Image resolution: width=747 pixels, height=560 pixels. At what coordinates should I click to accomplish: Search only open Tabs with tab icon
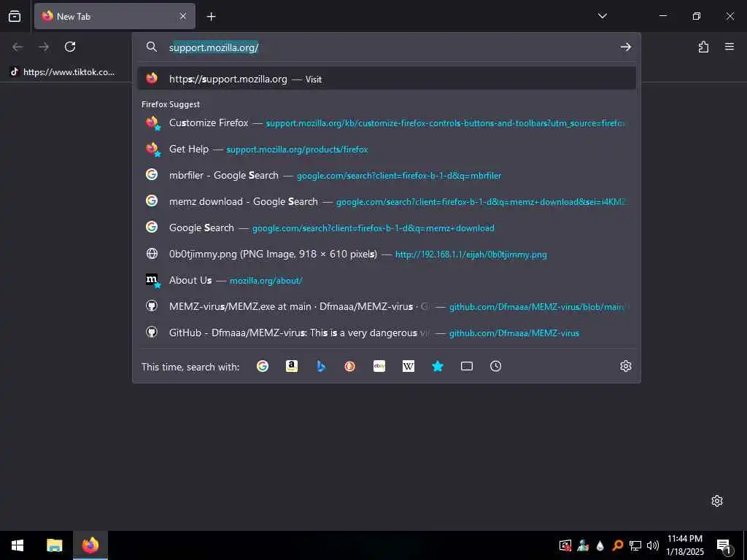coord(467,366)
